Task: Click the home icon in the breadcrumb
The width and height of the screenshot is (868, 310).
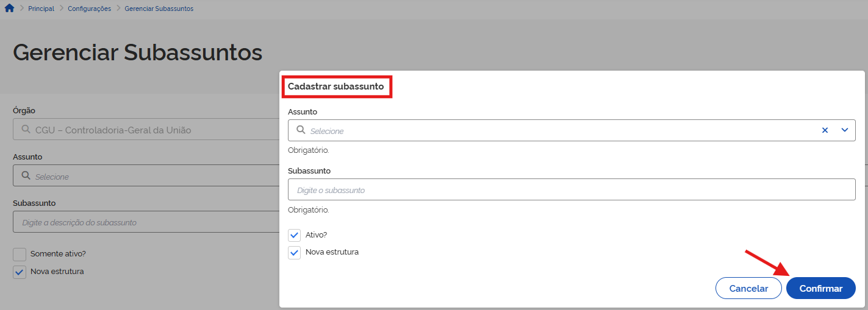Action: pos(9,9)
